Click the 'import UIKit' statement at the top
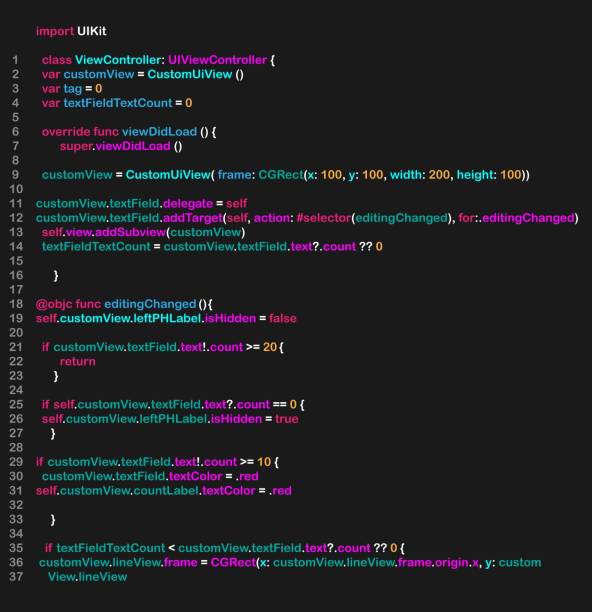Screen dimensions: 592x612 coord(71,31)
